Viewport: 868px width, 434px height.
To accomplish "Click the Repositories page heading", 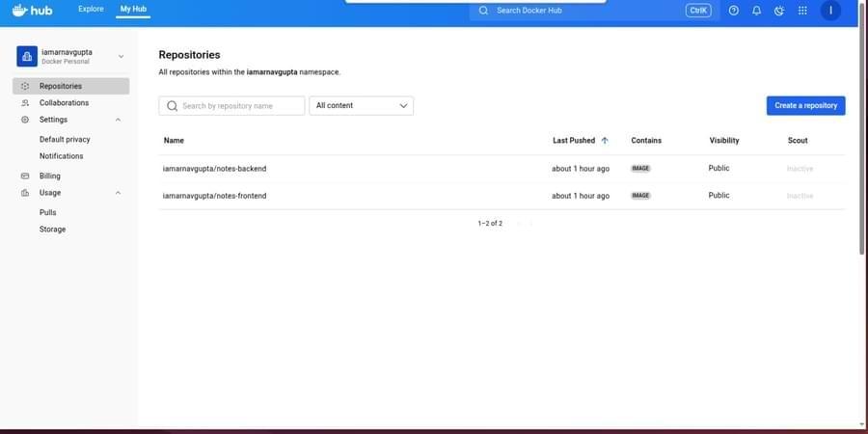I will [x=189, y=55].
